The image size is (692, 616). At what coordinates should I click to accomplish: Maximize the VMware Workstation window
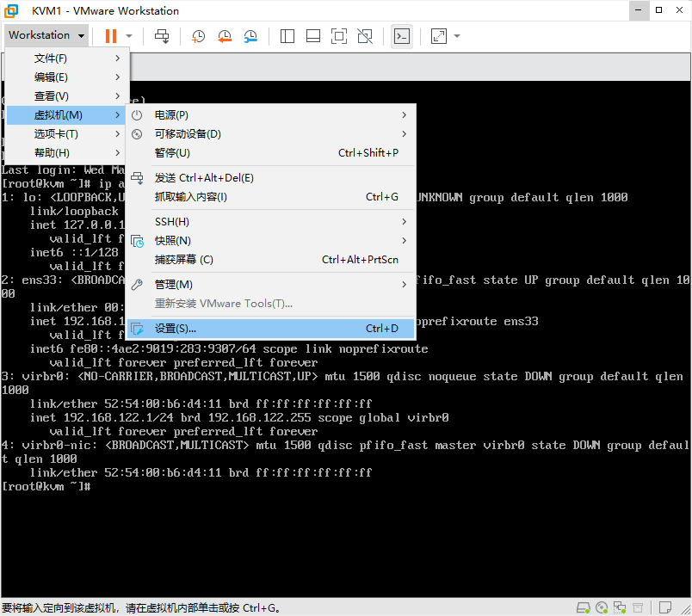pyautogui.click(x=659, y=10)
